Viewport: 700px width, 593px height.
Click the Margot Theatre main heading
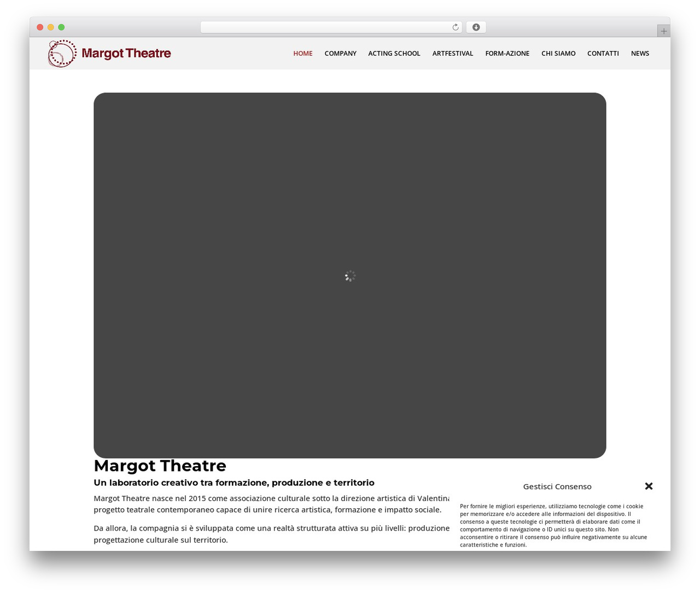pos(160,466)
